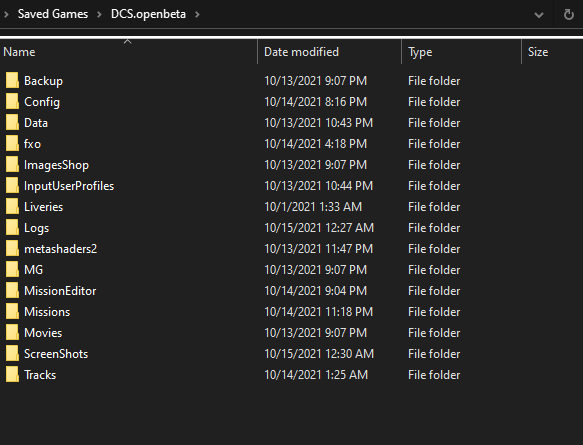Refresh the folder with the reload icon
The height and width of the screenshot is (445, 583).
(568, 14)
